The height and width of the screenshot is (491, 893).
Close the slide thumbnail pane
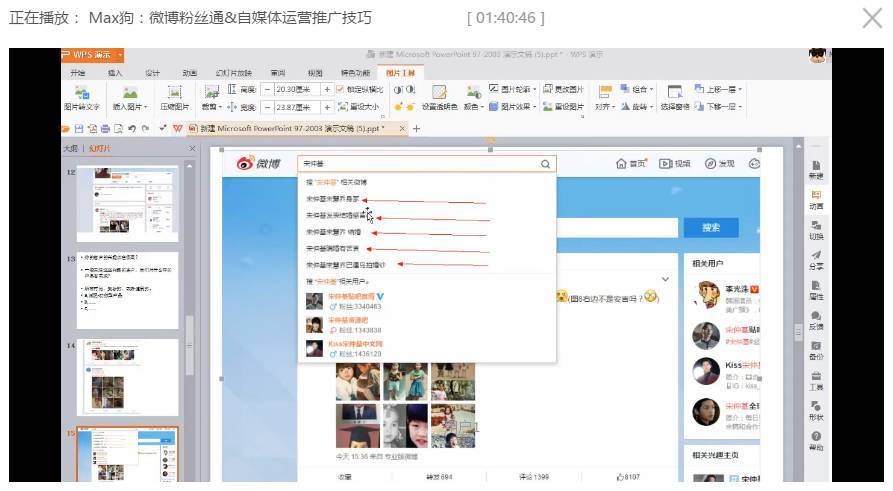coord(192,149)
